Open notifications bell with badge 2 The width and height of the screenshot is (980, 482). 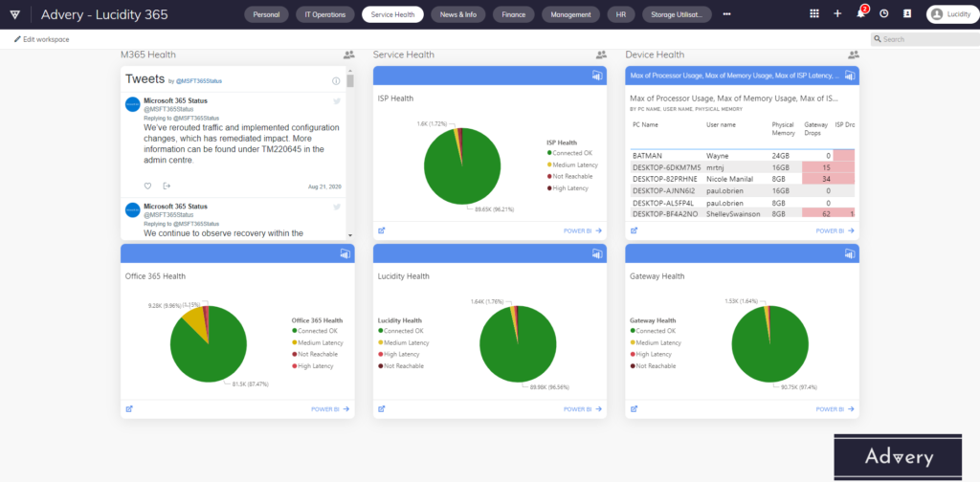click(861, 13)
